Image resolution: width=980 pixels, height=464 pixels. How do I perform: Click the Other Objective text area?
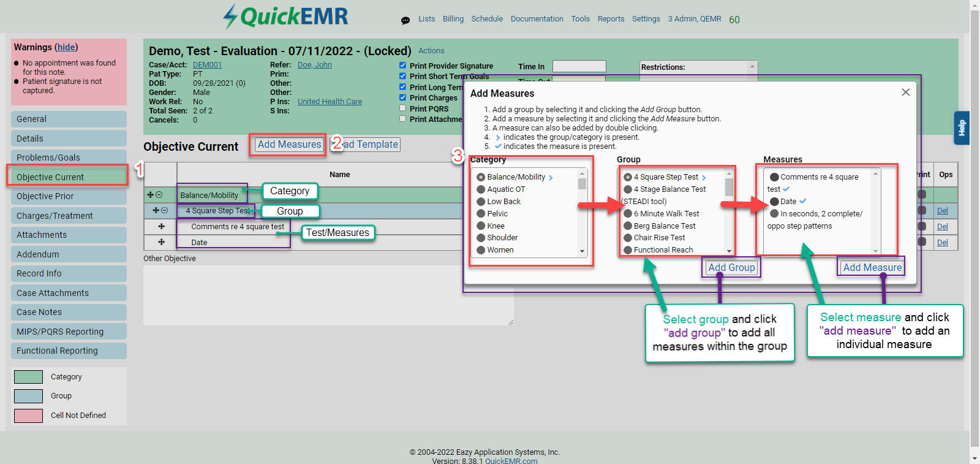tap(328, 295)
